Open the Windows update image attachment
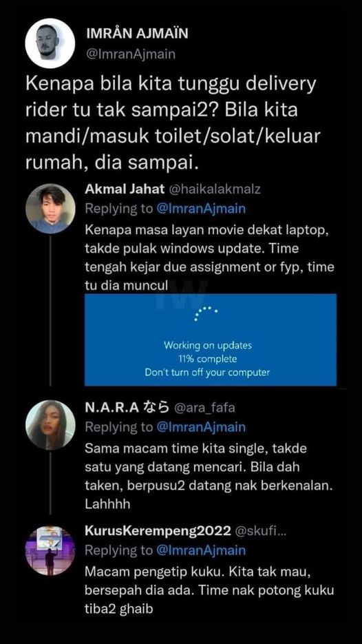The image size is (362, 644). click(211, 340)
